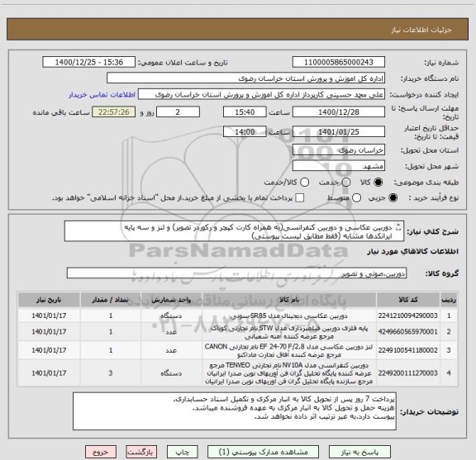The width and height of the screenshot is (476, 460).
Task: Click the buyer notes text area
Action: [235, 411]
